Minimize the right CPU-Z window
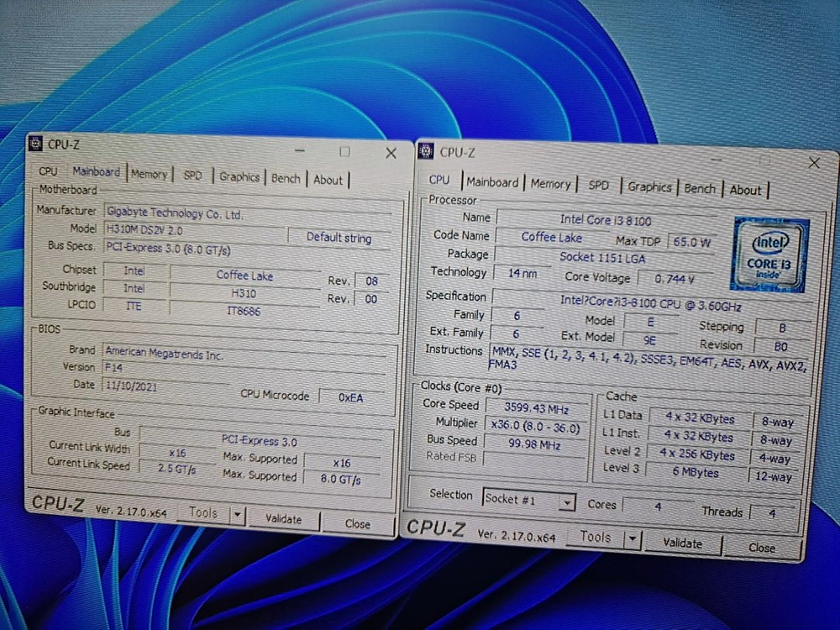Viewport: 840px width, 630px height. (x=717, y=160)
